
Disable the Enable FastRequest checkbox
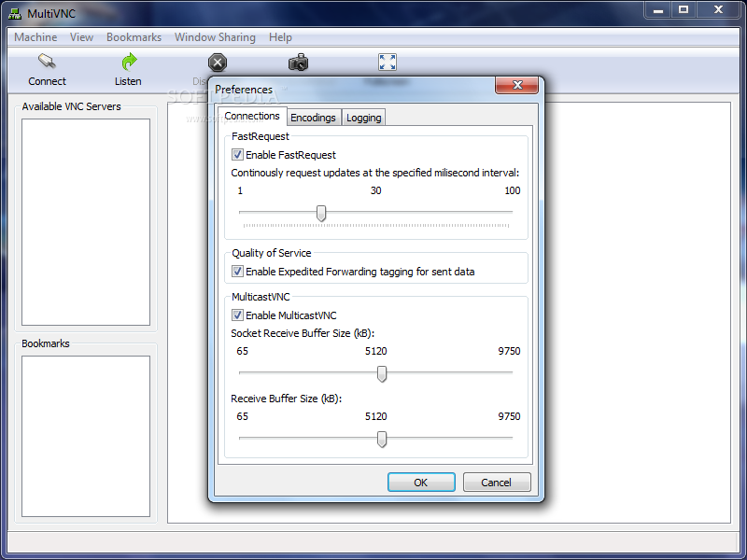[x=237, y=154]
